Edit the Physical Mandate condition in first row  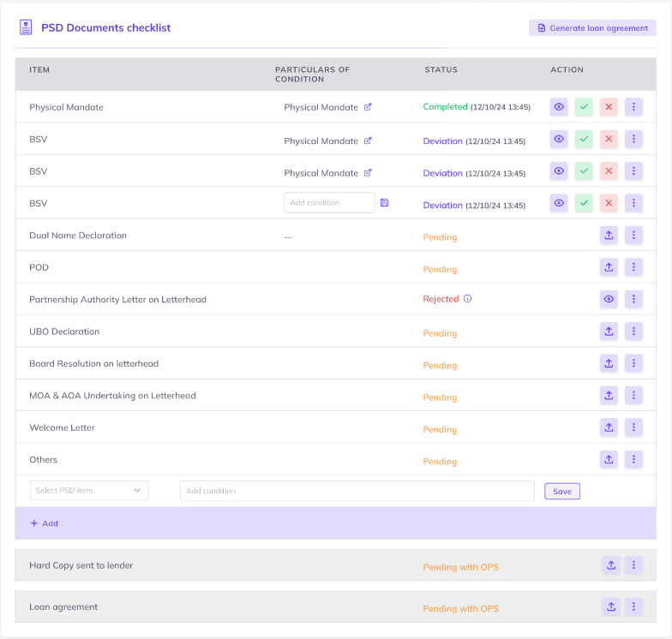[368, 107]
